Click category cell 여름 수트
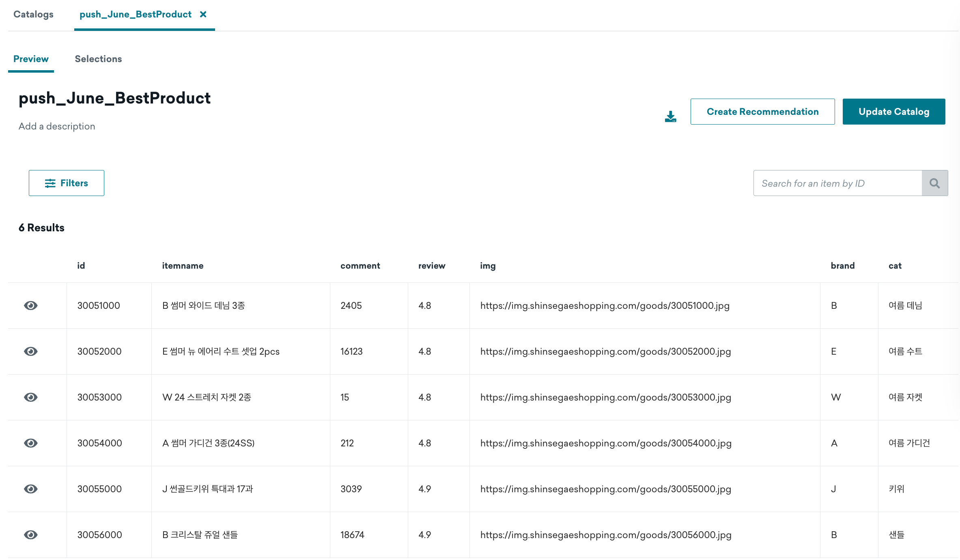The height and width of the screenshot is (560, 960). (x=905, y=351)
